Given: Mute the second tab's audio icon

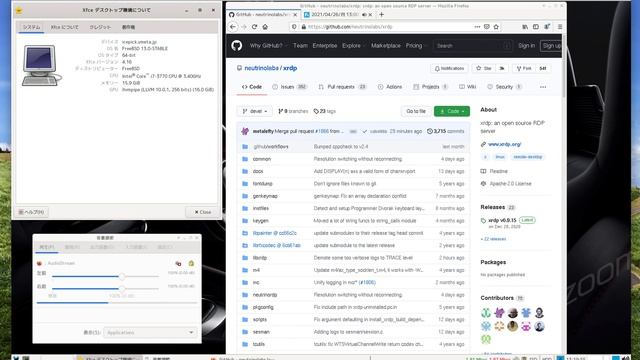Looking at the screenshot, I should tap(364, 14).
